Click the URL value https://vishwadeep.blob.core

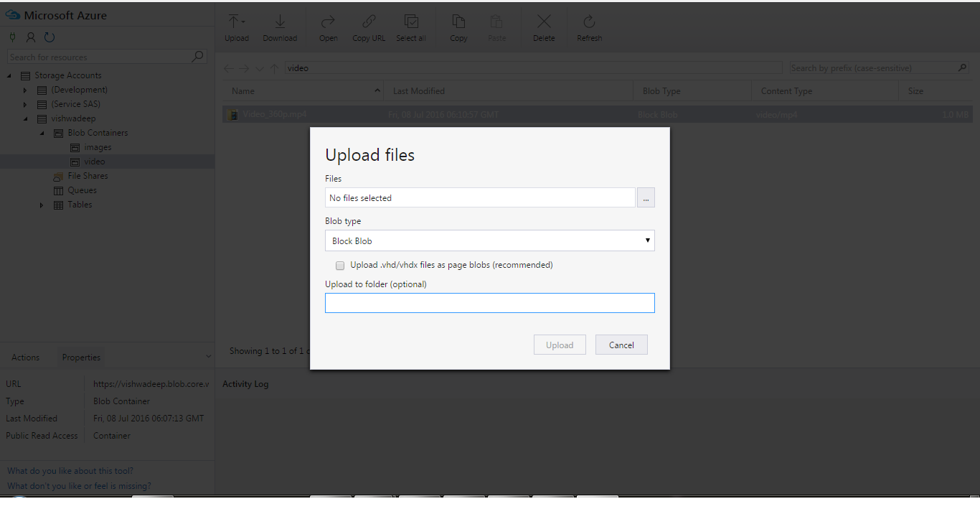(x=151, y=384)
